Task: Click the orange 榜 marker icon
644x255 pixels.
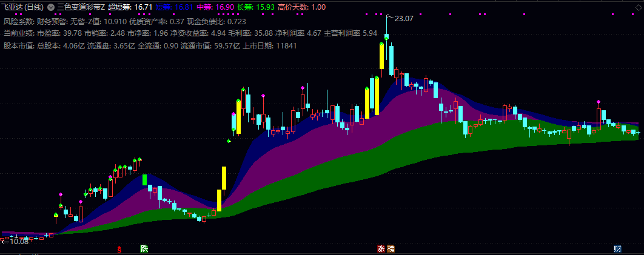Action: (391, 249)
